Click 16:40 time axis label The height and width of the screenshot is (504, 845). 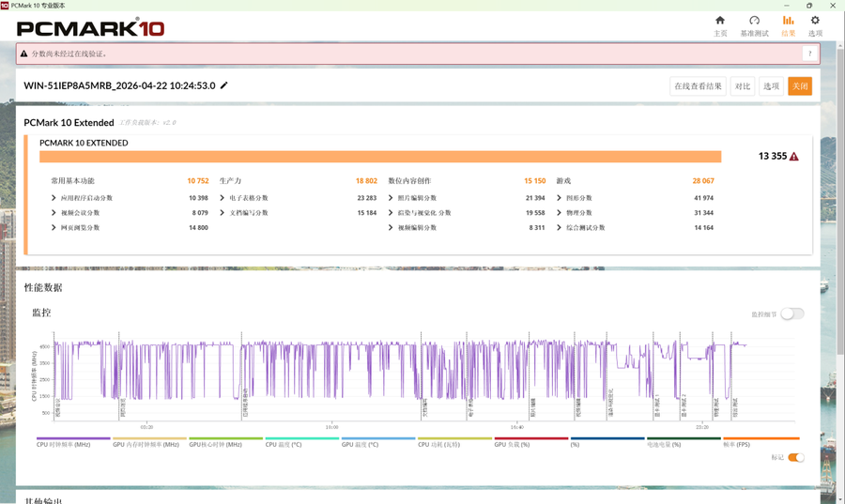(x=516, y=427)
